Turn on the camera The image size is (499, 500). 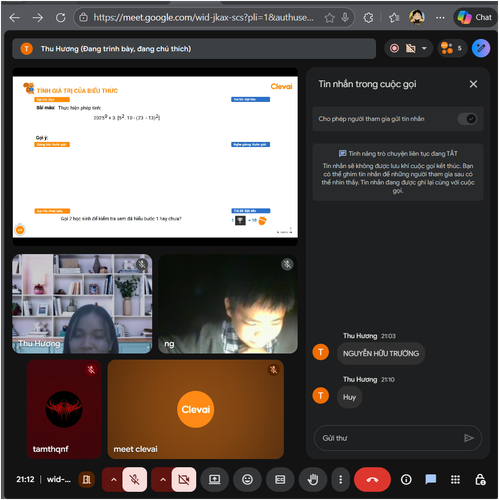[x=184, y=480]
